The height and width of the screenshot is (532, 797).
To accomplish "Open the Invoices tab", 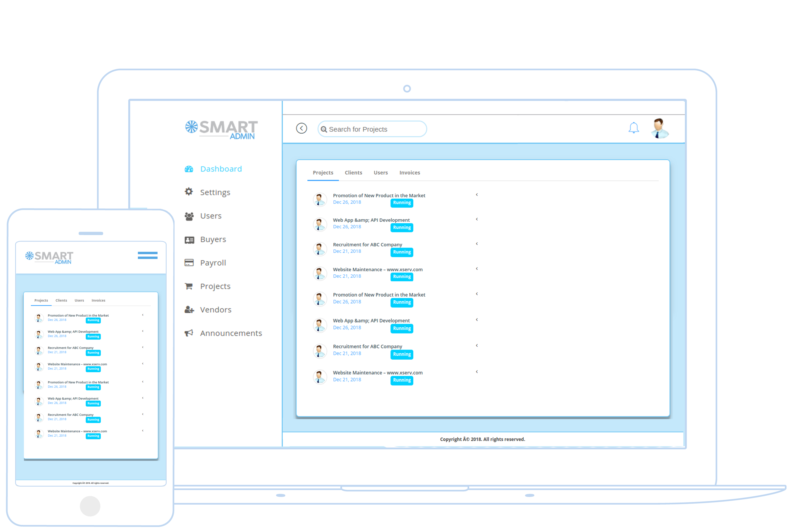I will tap(410, 172).
